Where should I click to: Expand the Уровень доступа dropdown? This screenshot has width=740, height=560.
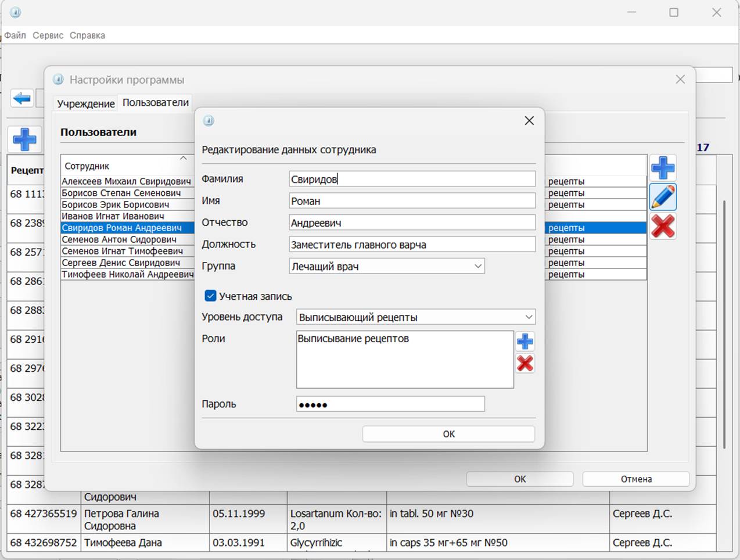click(x=416, y=317)
